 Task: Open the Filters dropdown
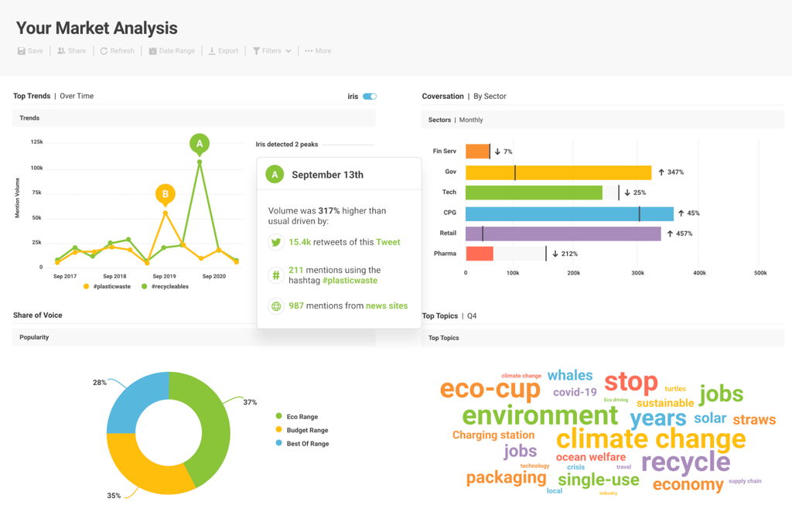[271, 51]
